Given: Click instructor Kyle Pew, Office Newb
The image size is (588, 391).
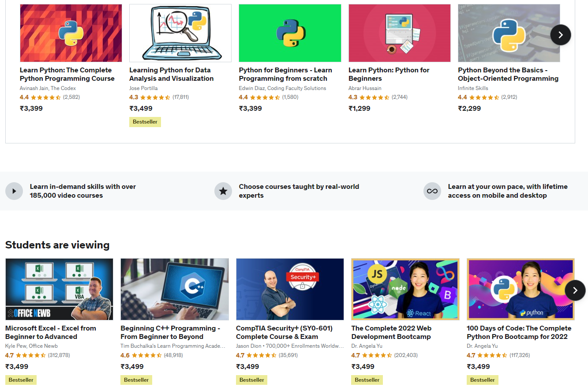Looking at the screenshot, I should 31,346.
